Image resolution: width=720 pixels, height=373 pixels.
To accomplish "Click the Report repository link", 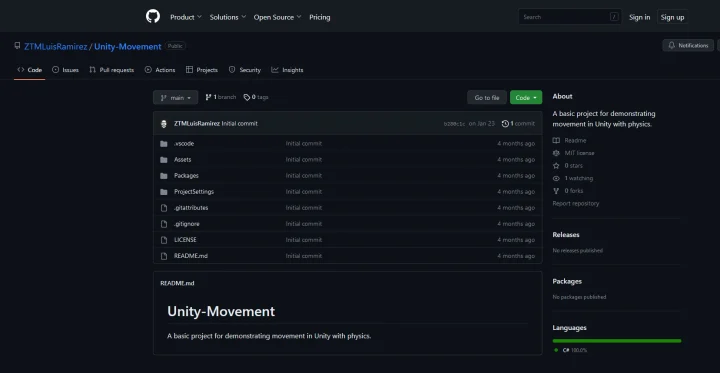I will point(576,203).
